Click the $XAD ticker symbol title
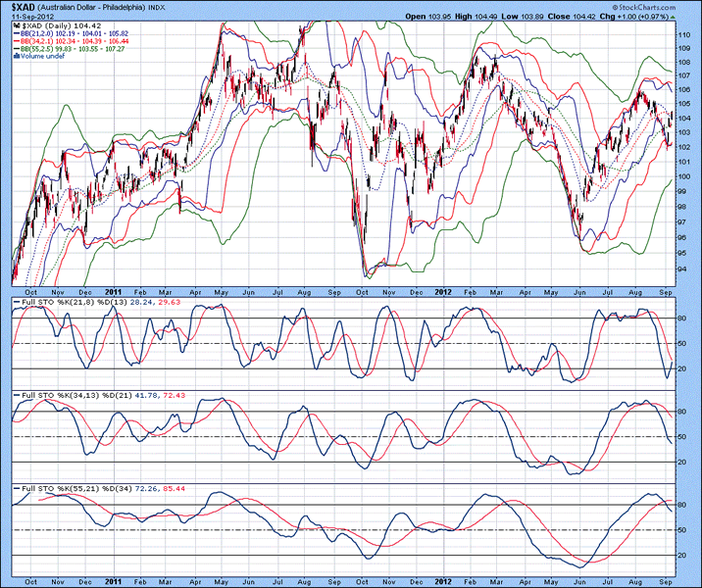The width and height of the screenshot is (702, 588). (21, 6)
